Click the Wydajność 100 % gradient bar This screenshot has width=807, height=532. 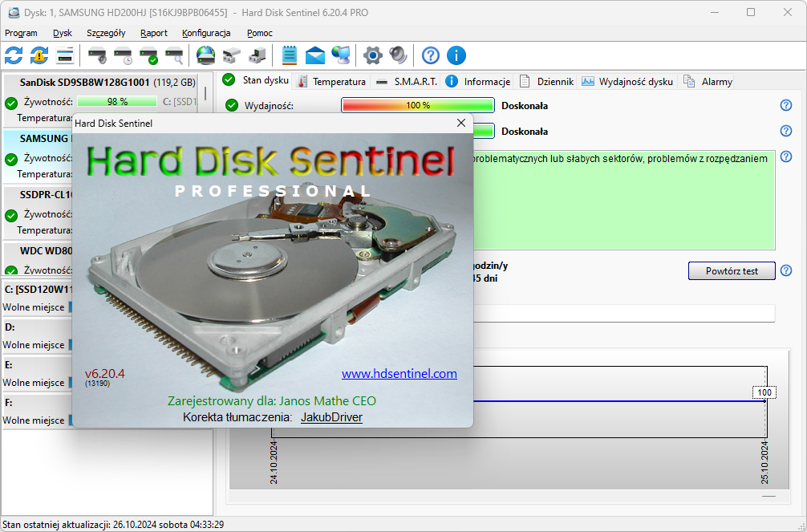point(418,105)
